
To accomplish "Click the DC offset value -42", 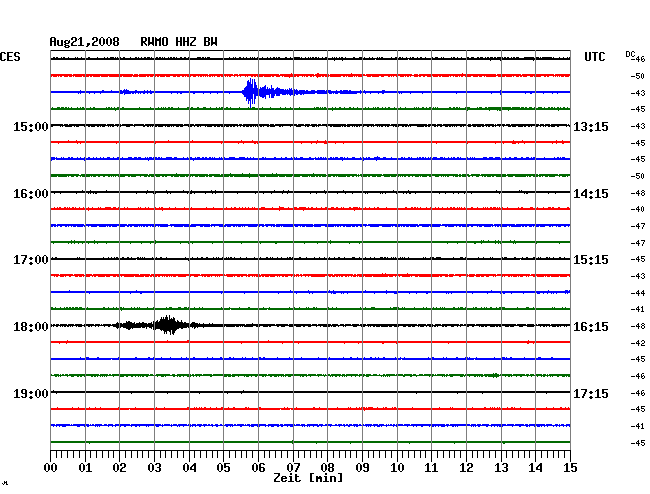I will point(638,343).
